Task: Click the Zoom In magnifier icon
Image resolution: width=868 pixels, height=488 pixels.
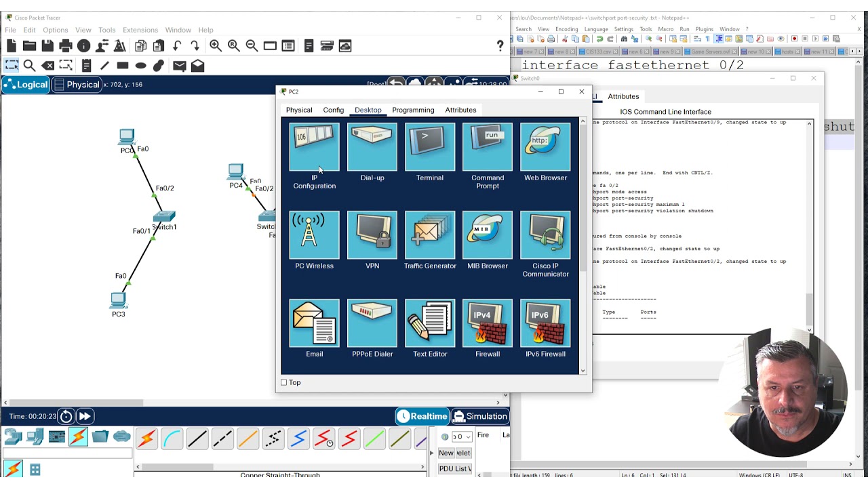Action: pos(216,46)
